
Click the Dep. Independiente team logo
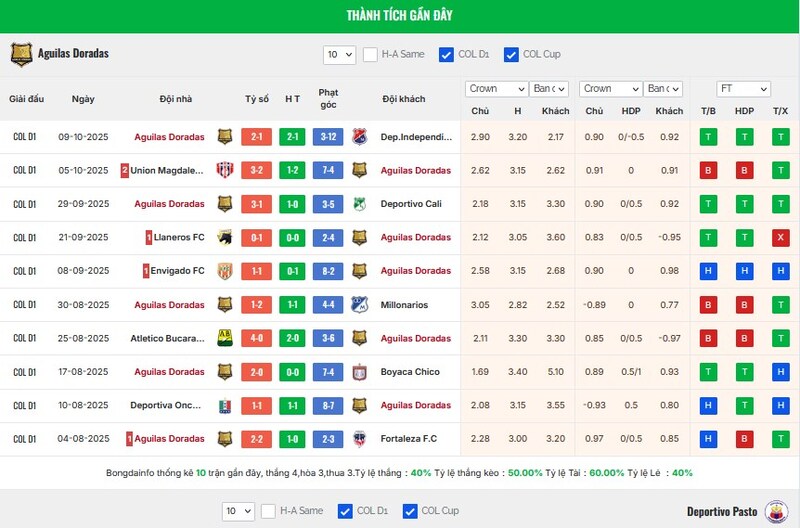tap(359, 137)
